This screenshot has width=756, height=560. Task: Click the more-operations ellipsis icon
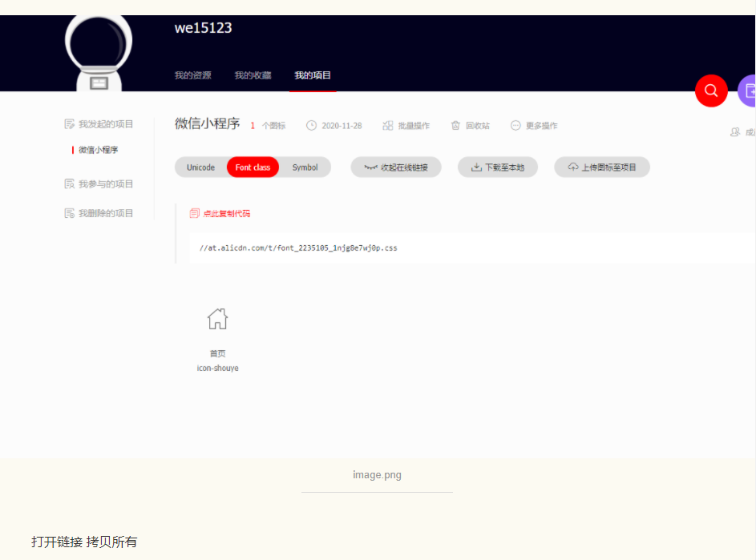[x=515, y=126]
